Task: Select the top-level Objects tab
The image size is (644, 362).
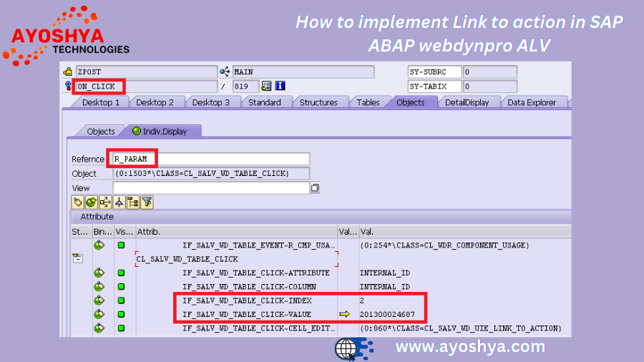Action: (x=410, y=102)
